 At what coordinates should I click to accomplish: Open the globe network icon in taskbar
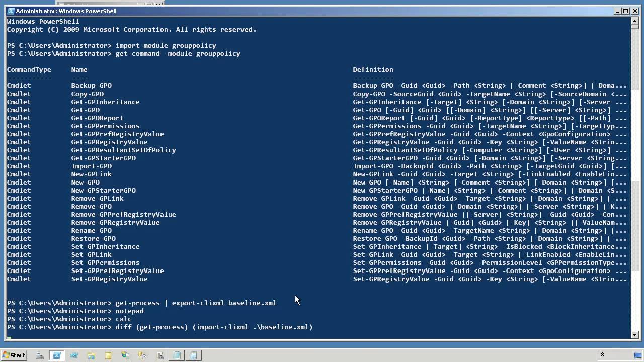(x=125, y=355)
